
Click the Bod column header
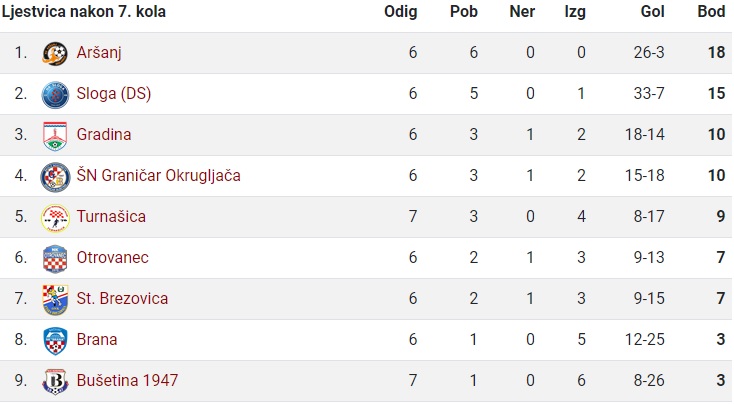pyautogui.click(x=711, y=11)
